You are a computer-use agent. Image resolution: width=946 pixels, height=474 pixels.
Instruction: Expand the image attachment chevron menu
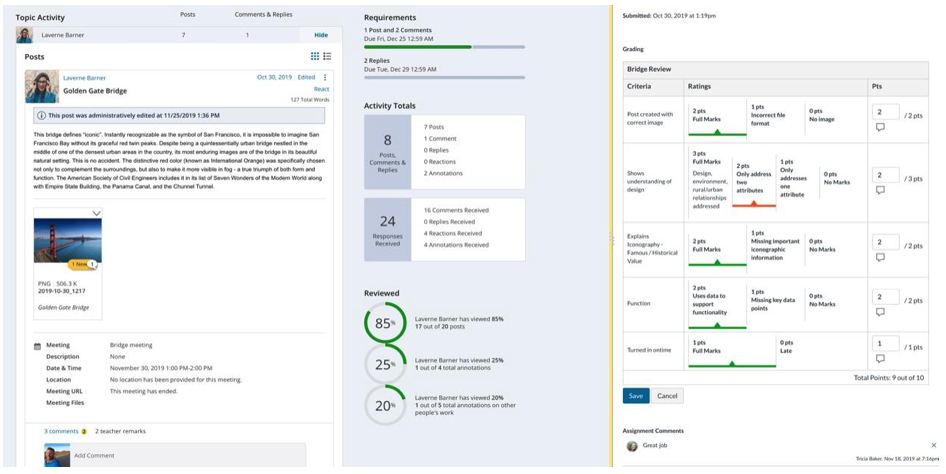(96, 213)
